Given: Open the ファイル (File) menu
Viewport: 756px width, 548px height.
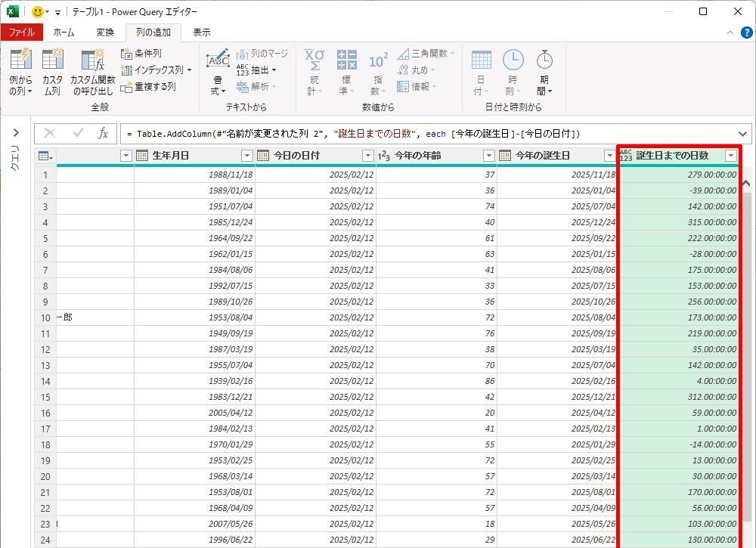Looking at the screenshot, I should tap(22, 33).
